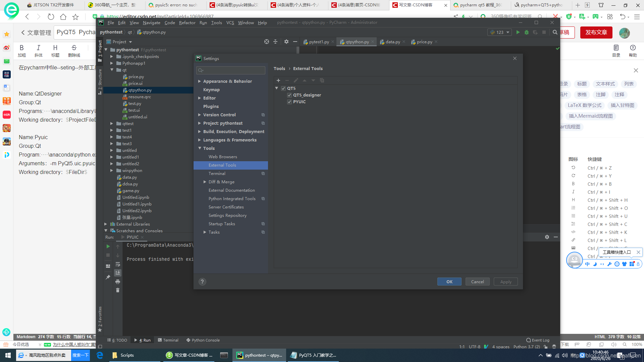This screenshot has height=362, width=644.
Task: Toggle the PYUIC checkbox
Action: (x=289, y=102)
